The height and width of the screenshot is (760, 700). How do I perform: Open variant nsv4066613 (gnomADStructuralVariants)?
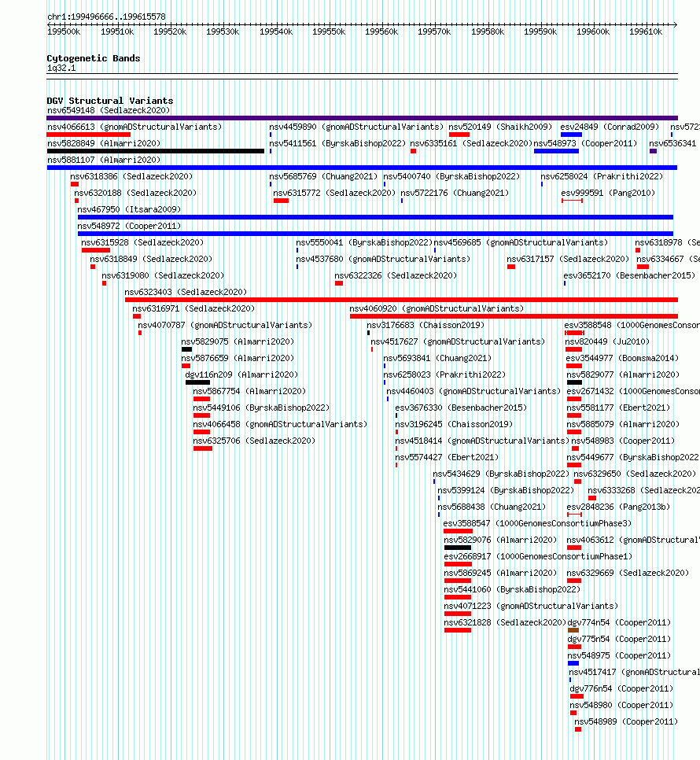click(134, 127)
